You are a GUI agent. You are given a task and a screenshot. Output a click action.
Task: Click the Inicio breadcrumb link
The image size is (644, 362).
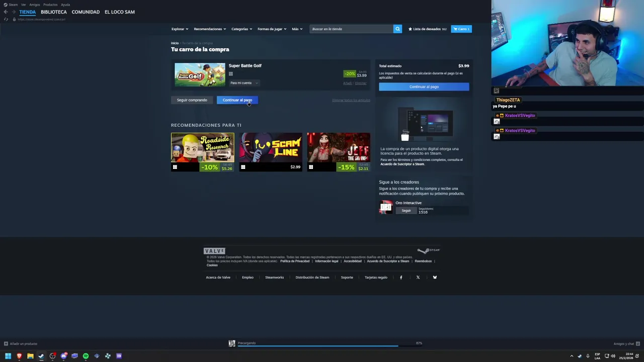tap(175, 43)
